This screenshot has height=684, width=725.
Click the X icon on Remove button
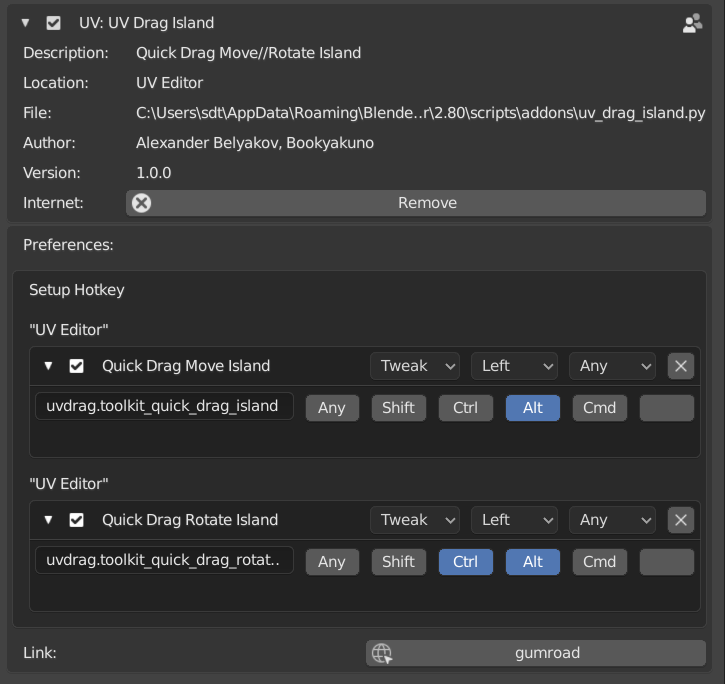142,203
